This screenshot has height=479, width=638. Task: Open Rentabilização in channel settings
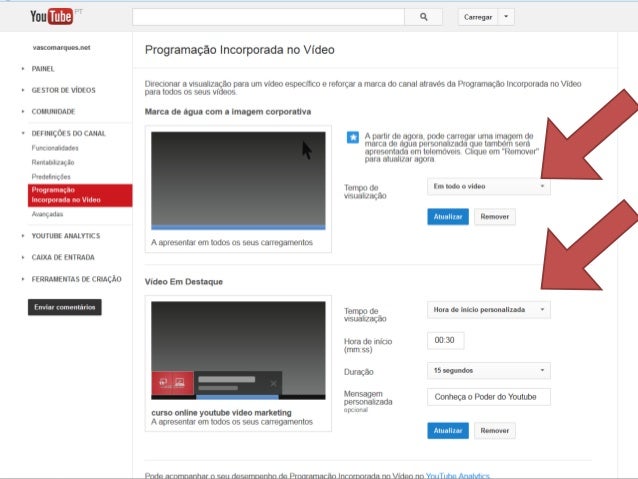[53, 162]
